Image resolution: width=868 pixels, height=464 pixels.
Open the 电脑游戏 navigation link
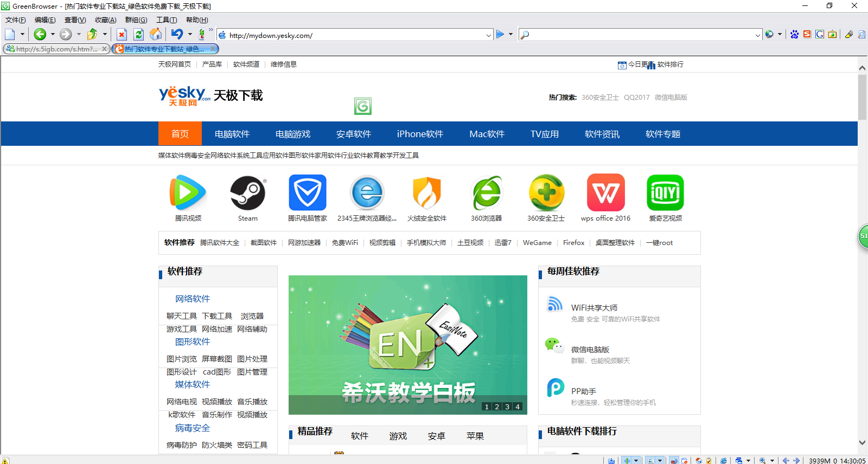[293, 134]
